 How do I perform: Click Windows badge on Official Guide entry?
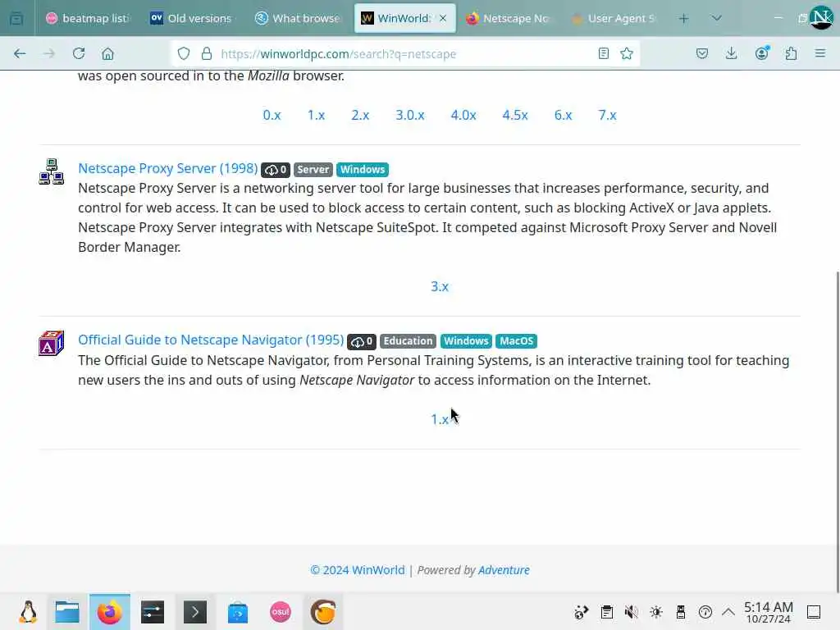point(466,341)
